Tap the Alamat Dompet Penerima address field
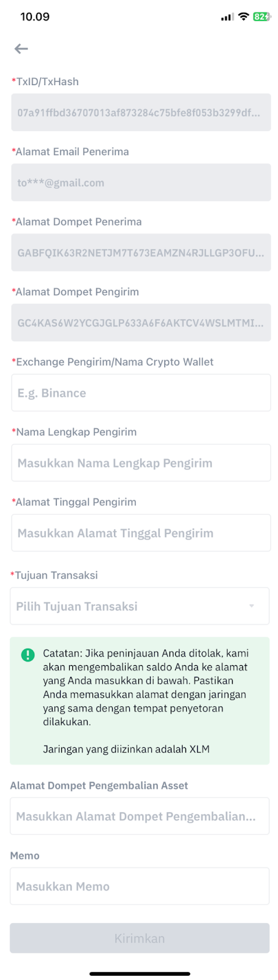278x980 pixels. 141,252
